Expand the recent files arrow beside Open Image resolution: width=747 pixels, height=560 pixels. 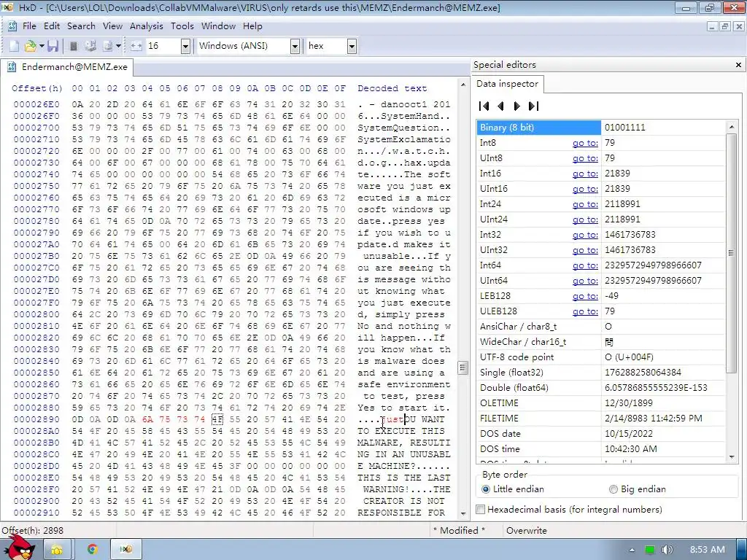pos(42,46)
